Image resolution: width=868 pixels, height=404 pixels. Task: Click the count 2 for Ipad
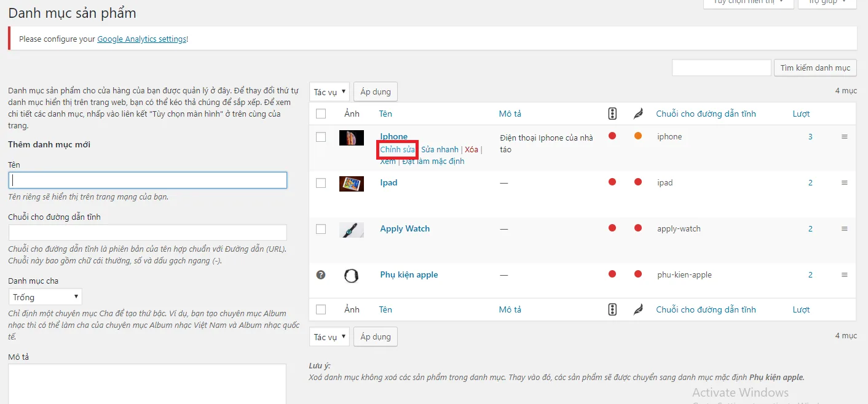pyautogui.click(x=810, y=183)
